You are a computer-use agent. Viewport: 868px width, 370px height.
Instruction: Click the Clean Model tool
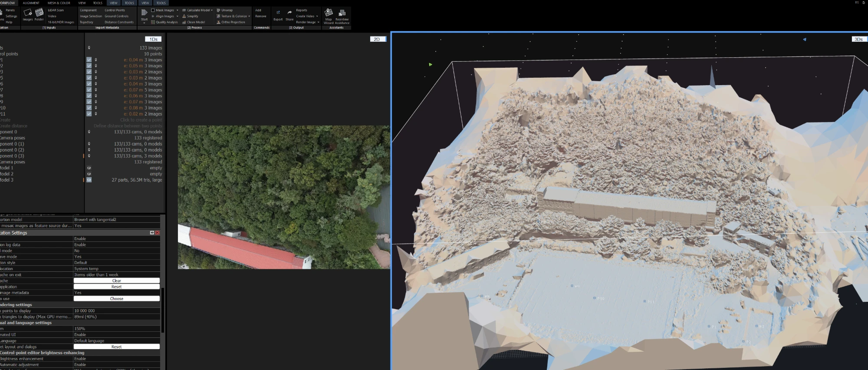click(x=194, y=22)
